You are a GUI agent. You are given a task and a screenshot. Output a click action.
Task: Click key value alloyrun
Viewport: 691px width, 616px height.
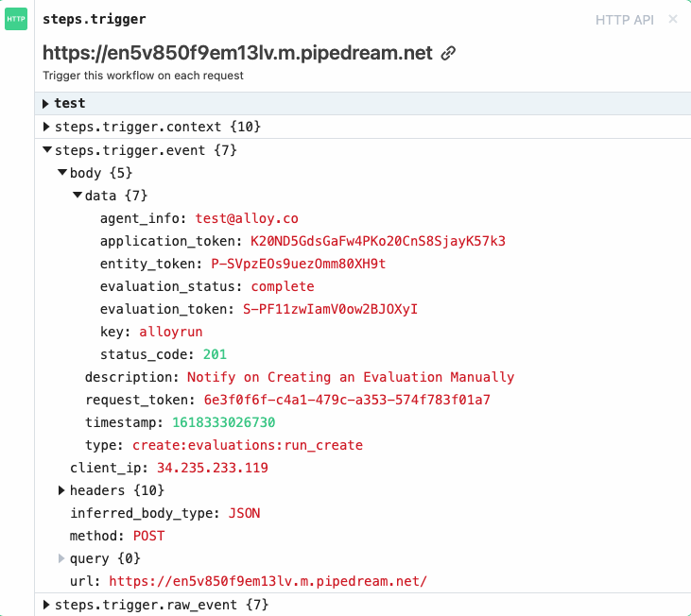click(171, 332)
